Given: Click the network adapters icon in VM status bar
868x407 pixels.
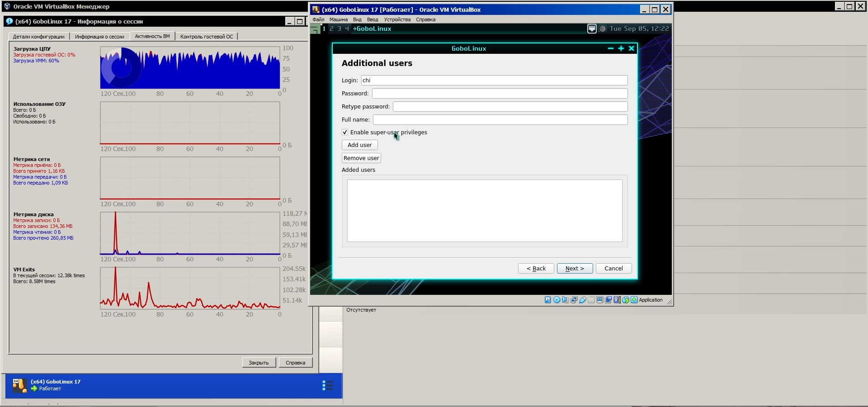Looking at the screenshot, I should (x=574, y=300).
